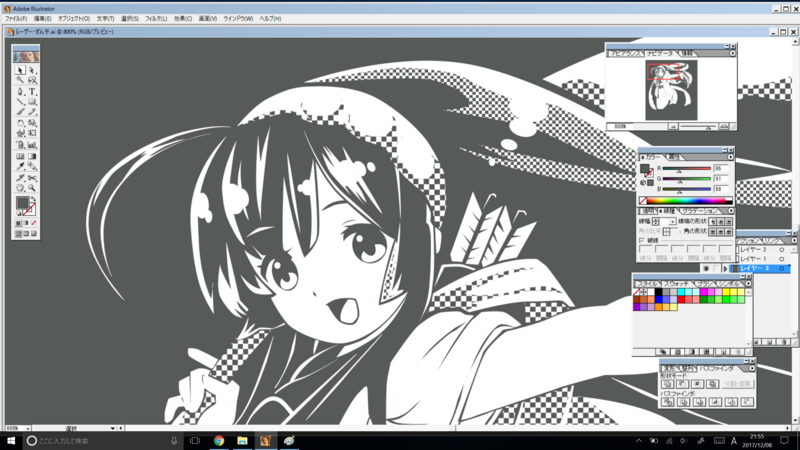
Task: Click the new swatch button in Swatches panel
Action: 722,352
